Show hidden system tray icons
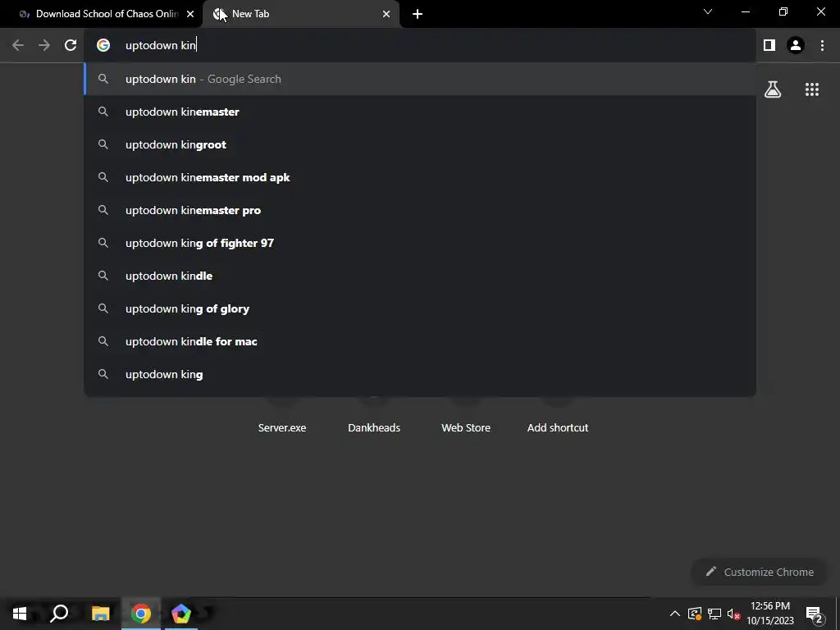 (x=675, y=614)
